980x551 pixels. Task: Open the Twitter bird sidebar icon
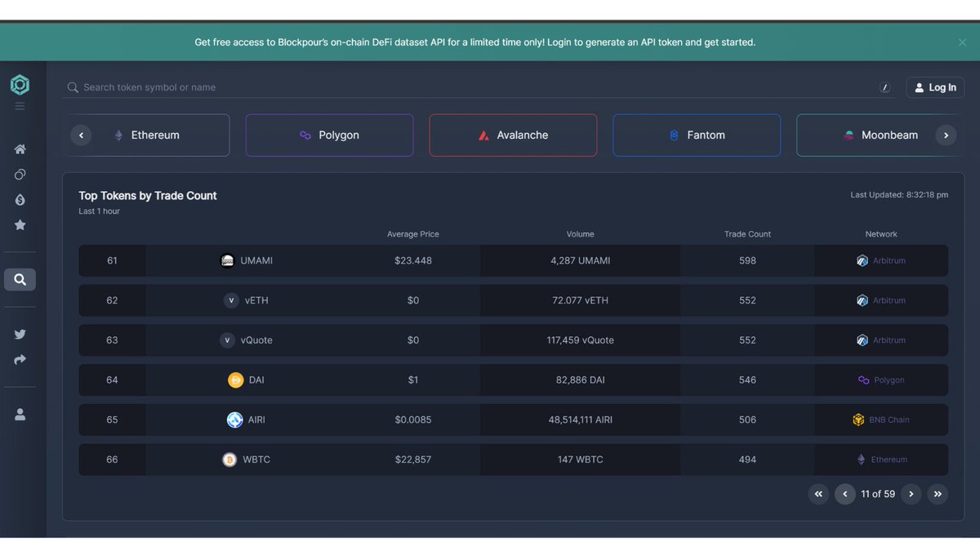point(20,334)
